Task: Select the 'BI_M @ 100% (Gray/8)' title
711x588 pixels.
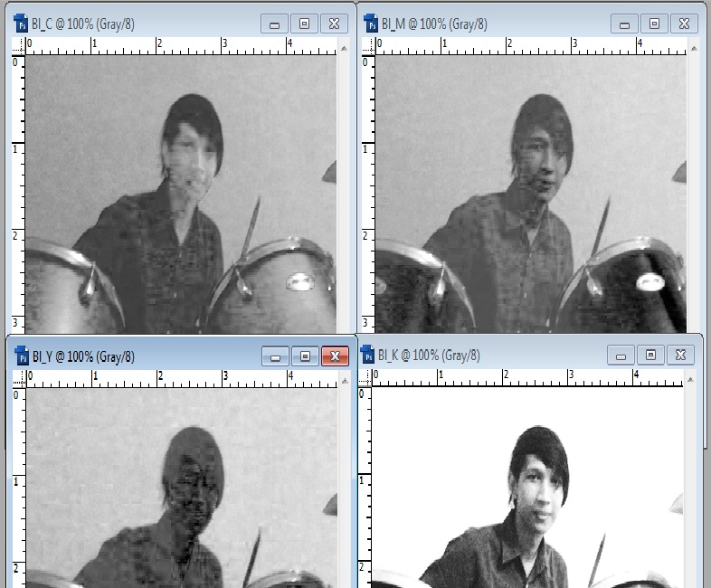Action: coord(434,24)
